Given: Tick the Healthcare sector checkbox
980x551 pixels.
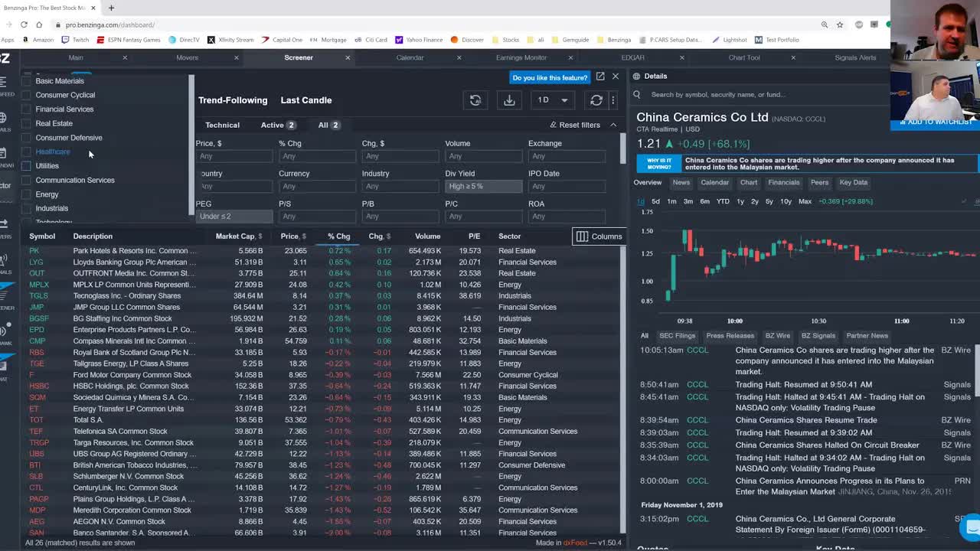Looking at the screenshot, I should point(27,152).
